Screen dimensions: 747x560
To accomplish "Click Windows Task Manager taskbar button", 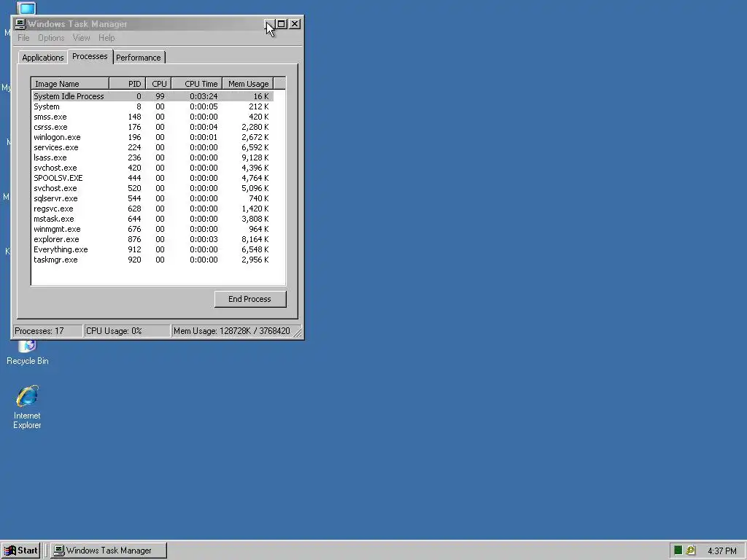I will pyautogui.click(x=109, y=551).
